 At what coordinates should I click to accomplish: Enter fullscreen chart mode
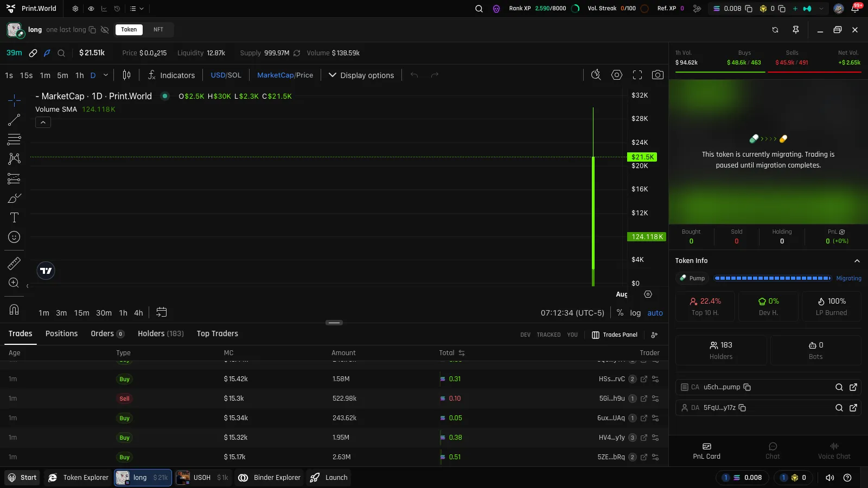[x=637, y=75]
